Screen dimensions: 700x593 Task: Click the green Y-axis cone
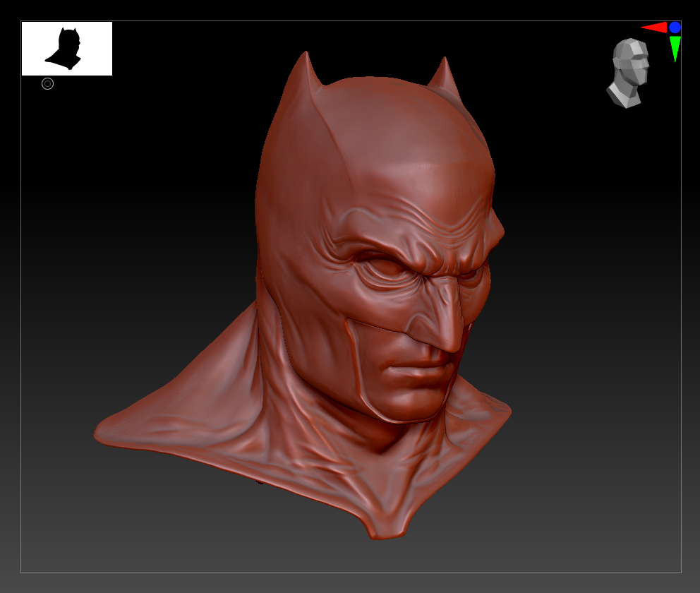(675, 49)
